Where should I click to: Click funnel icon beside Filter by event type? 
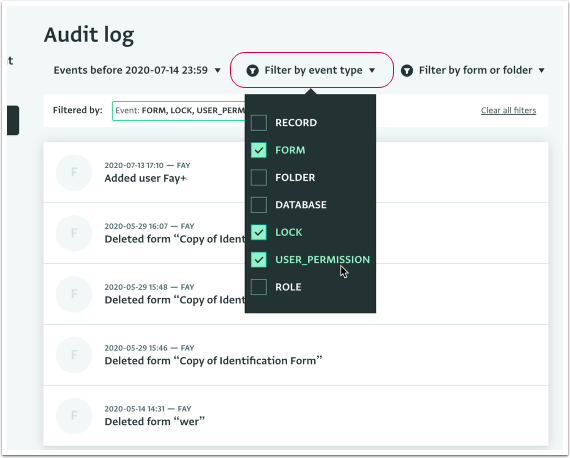click(x=252, y=71)
